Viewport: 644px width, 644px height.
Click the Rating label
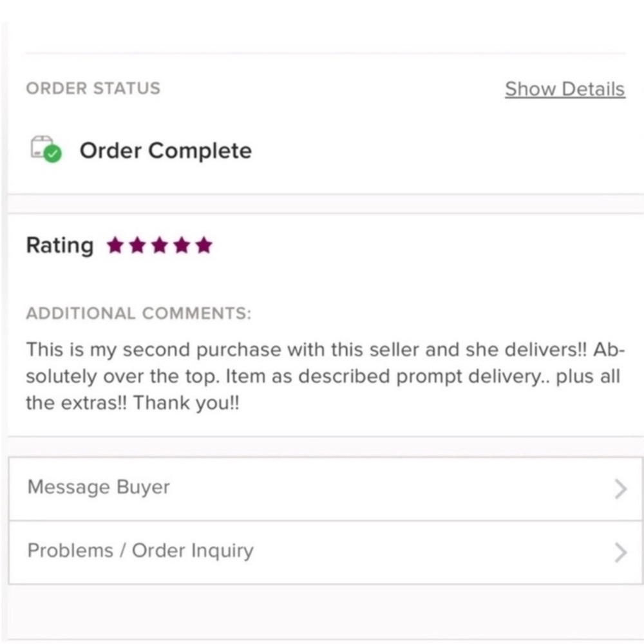tap(59, 245)
